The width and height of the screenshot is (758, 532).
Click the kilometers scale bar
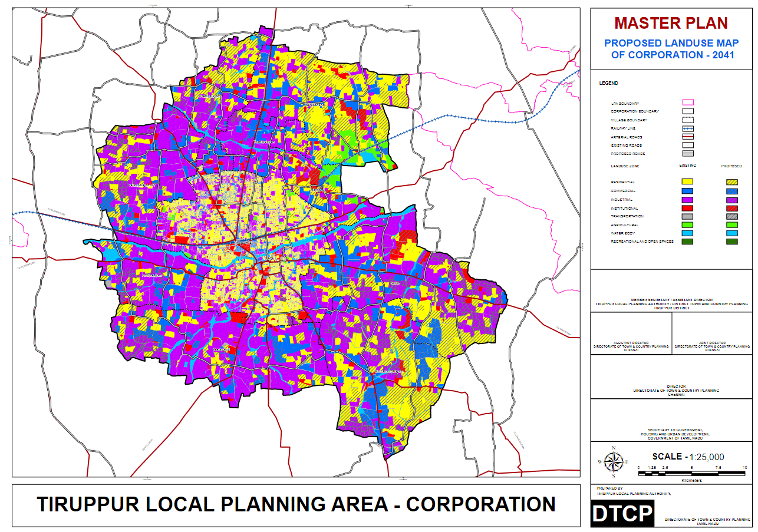click(693, 473)
